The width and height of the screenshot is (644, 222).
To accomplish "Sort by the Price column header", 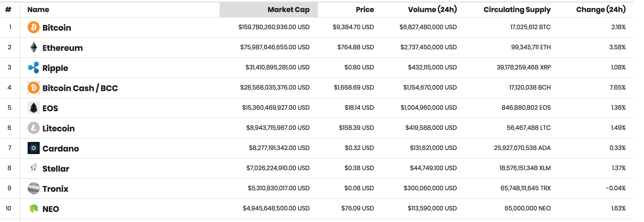I will tap(365, 10).
